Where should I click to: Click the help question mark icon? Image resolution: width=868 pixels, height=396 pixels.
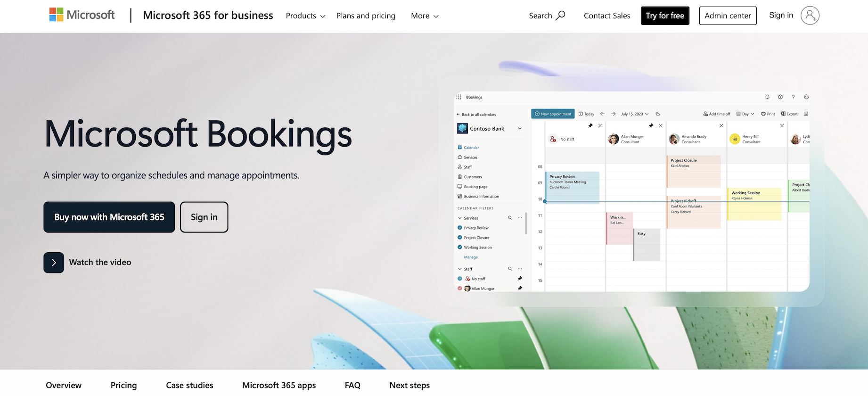(793, 97)
